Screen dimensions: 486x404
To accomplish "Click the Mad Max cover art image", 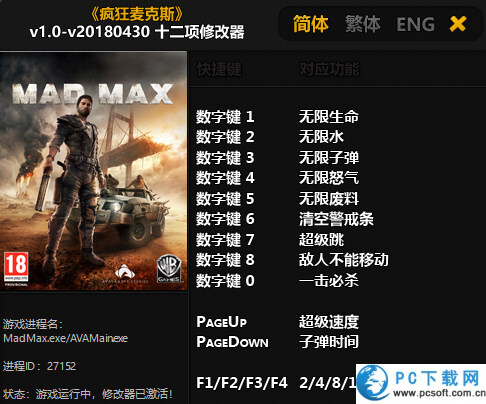I will (x=93, y=171).
